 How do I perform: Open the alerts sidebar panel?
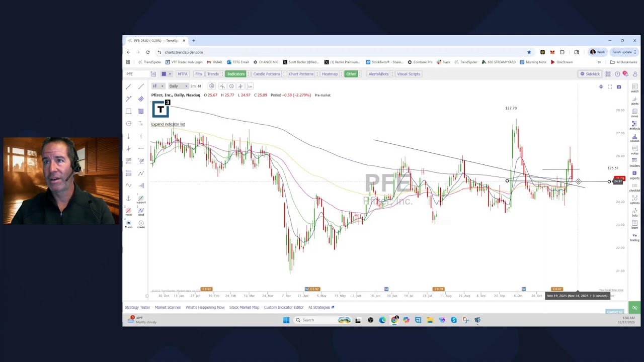(634, 101)
